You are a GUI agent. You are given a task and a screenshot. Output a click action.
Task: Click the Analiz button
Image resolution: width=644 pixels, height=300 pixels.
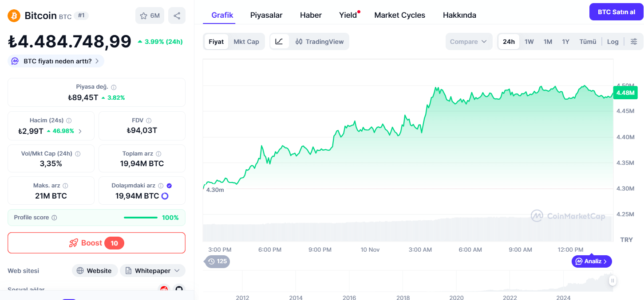click(592, 261)
